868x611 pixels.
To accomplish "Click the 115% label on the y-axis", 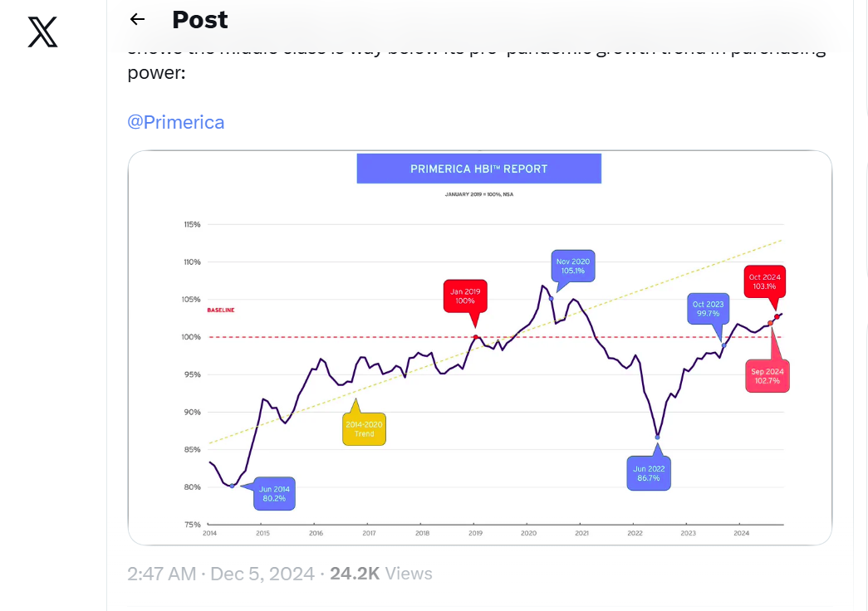I will [x=192, y=224].
